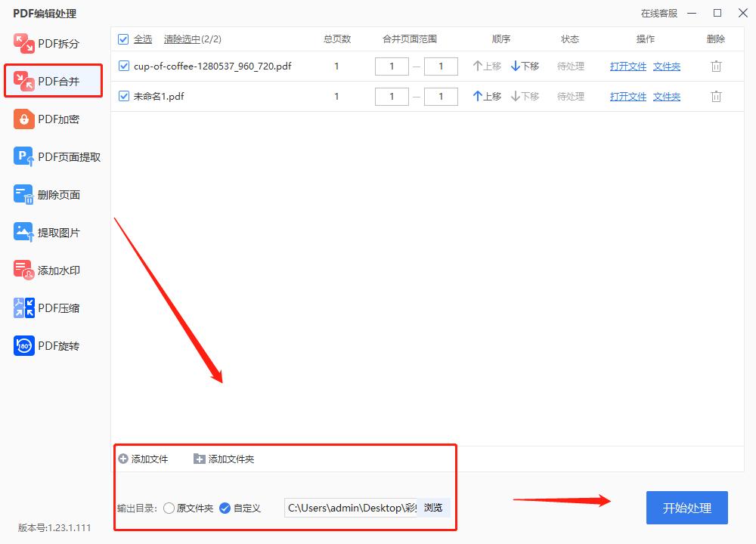Select the PDF拆分 menu label
Image resolution: width=756 pixels, height=544 pixels.
click(x=58, y=44)
